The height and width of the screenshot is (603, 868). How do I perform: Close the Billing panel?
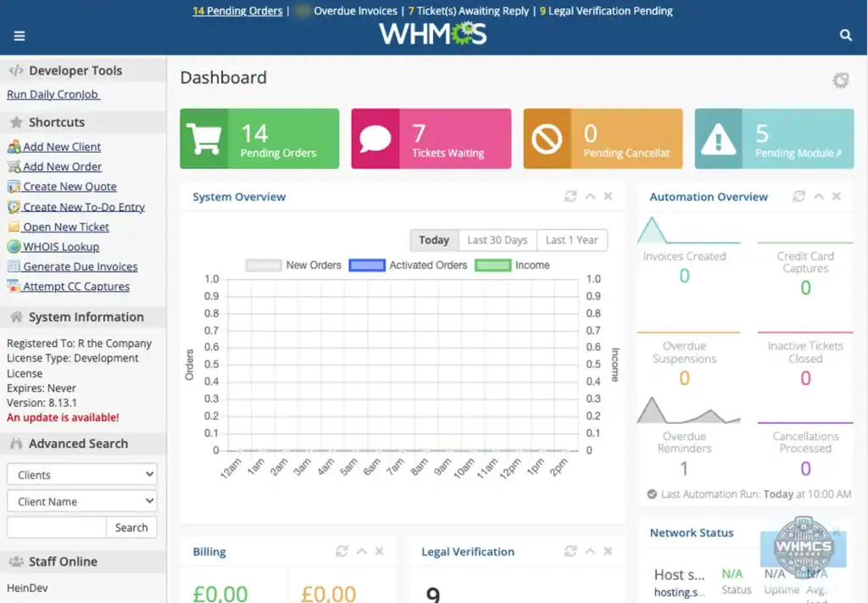pyautogui.click(x=379, y=551)
